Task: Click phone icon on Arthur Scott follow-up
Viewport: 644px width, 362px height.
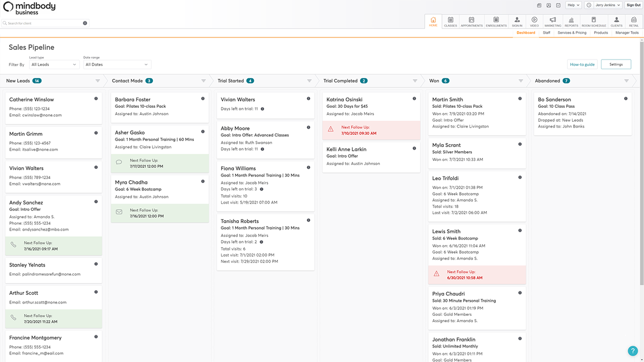Action: (13, 317)
